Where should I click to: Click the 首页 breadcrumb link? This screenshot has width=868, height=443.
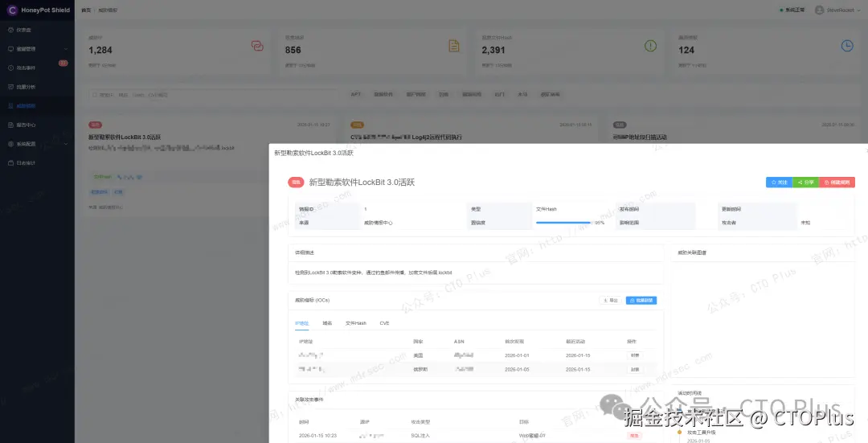click(86, 10)
